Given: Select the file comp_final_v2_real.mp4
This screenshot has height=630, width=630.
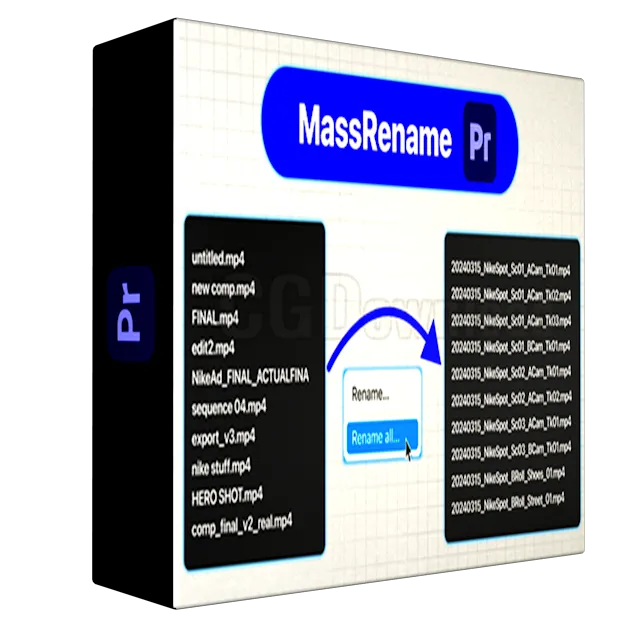Looking at the screenshot, I should coord(242,526).
